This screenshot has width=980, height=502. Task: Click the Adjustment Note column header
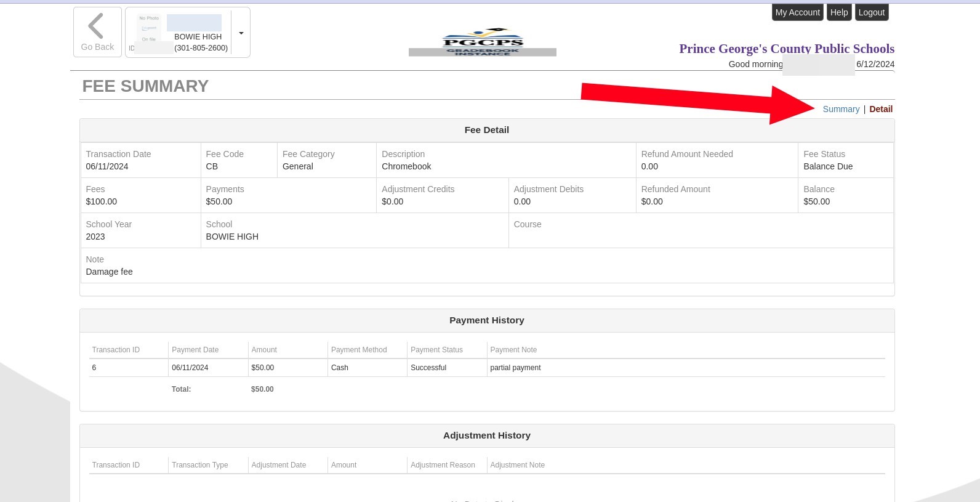point(517,465)
